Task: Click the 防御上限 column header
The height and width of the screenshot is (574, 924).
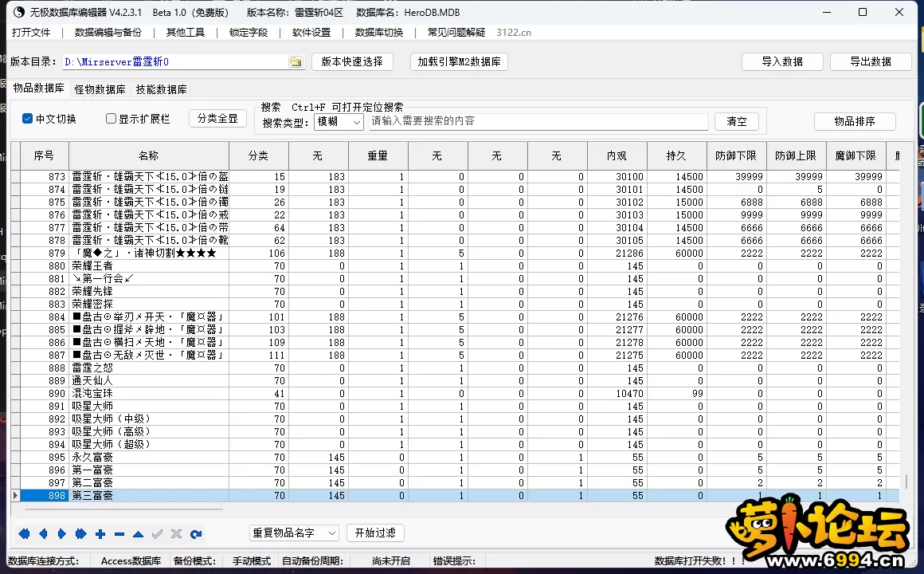Action: [796, 155]
